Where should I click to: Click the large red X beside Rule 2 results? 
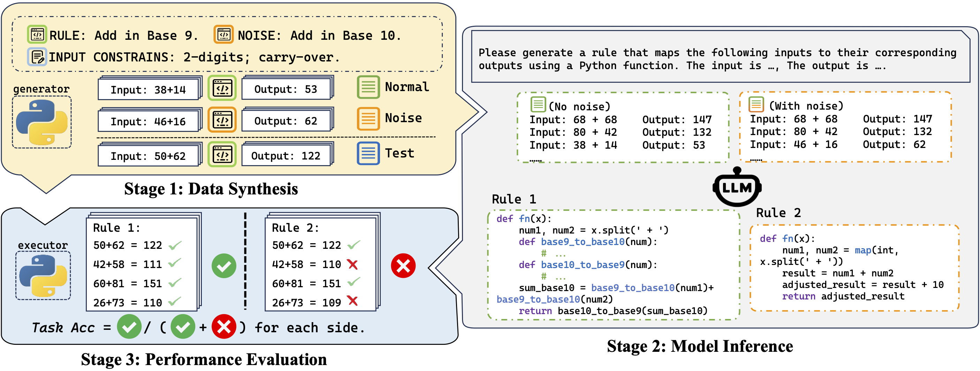pos(403,266)
